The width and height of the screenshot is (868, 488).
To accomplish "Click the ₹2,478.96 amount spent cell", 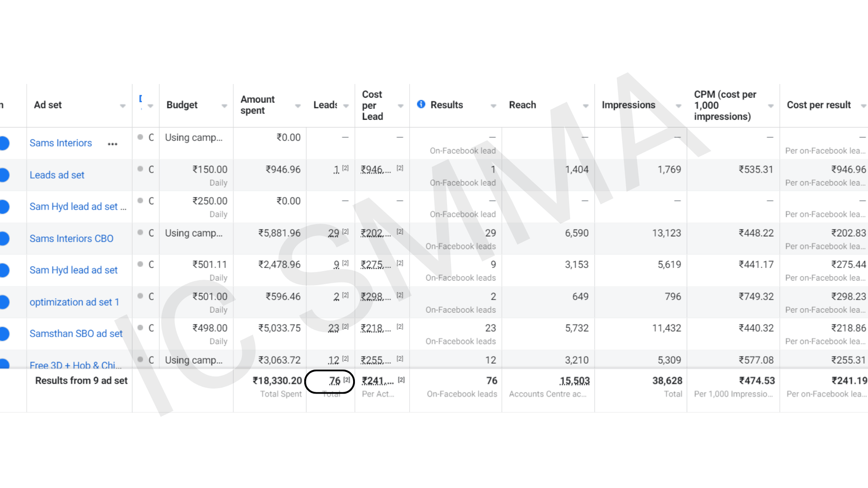I will [x=279, y=265].
